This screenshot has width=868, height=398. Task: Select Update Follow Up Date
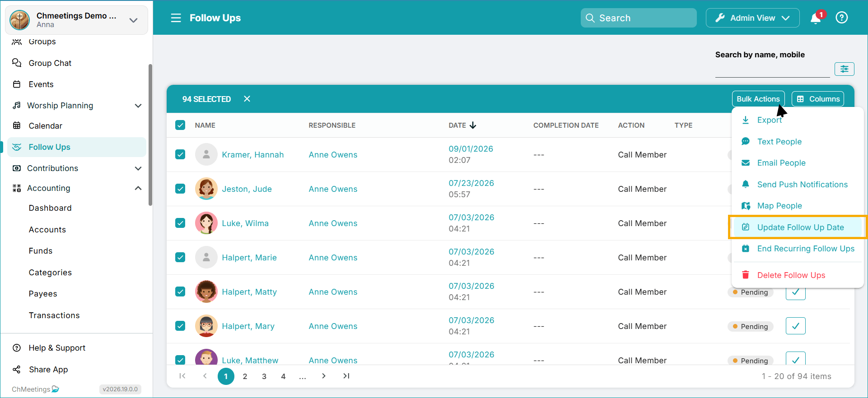[798, 227]
